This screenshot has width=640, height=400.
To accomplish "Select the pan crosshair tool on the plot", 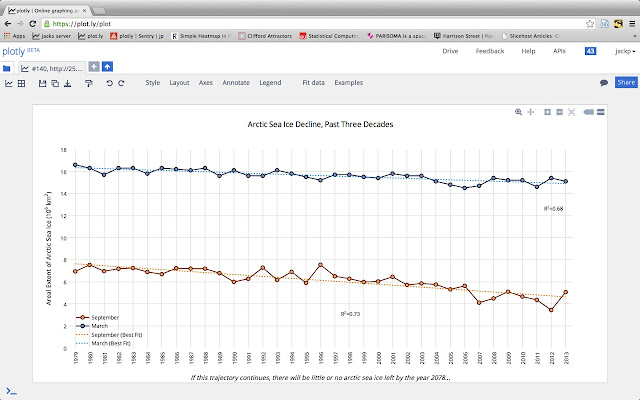I will (531, 112).
